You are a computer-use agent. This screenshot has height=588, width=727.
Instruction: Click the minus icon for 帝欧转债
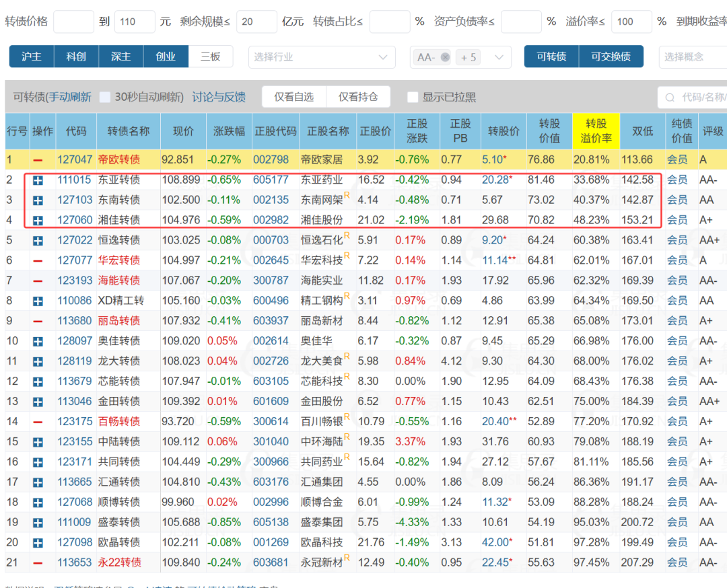[x=38, y=160]
